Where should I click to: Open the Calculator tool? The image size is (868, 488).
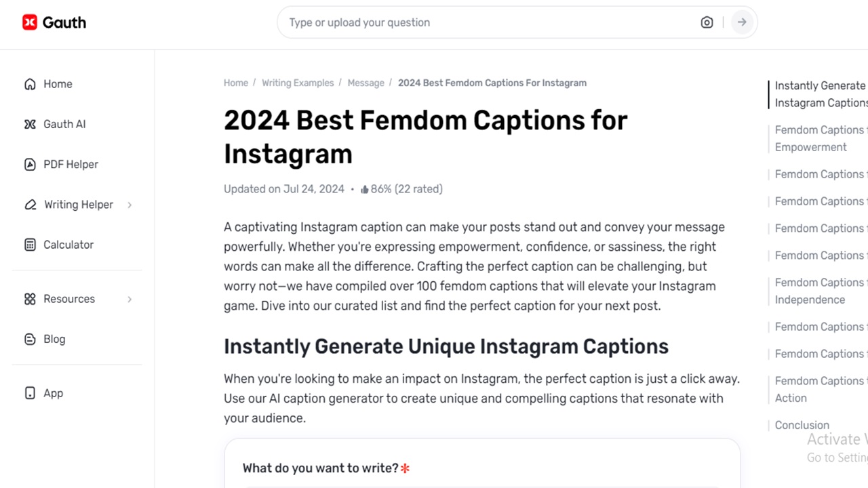click(68, 245)
